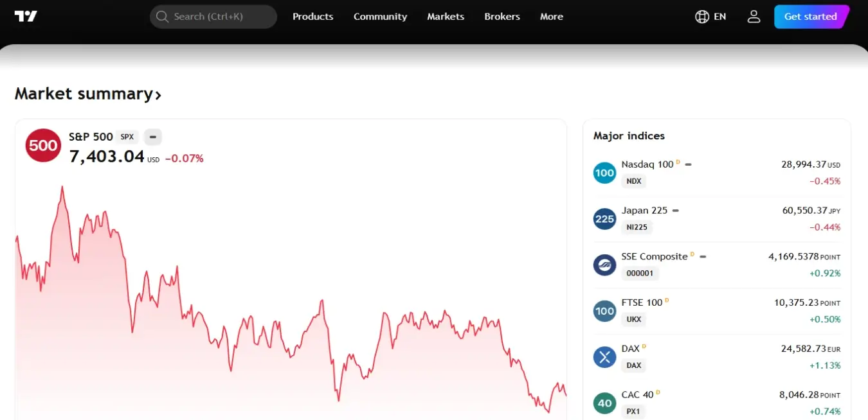868x420 pixels.
Task: Click the delayed data D mark by Nasdaq 100
Action: coord(678,162)
